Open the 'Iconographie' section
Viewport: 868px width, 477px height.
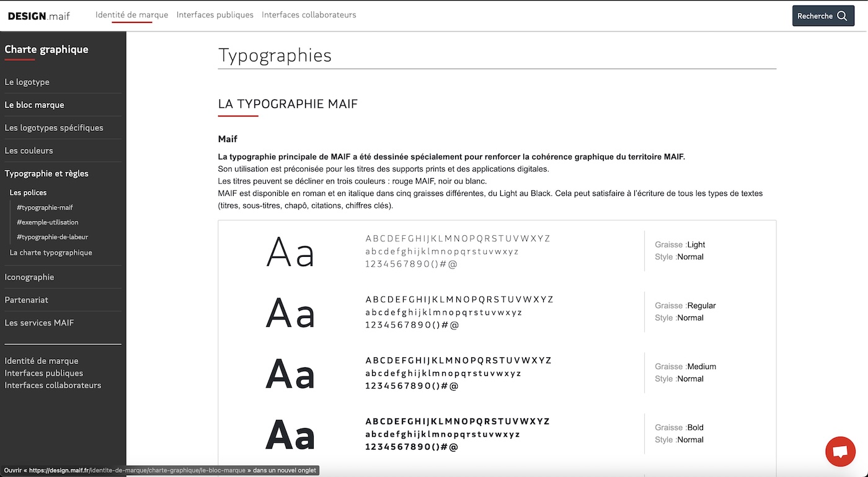(29, 277)
